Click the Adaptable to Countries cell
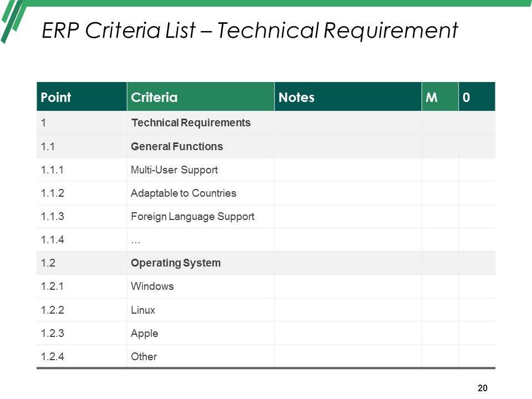Image resolution: width=532 pixels, height=399 pixels. tap(183, 193)
